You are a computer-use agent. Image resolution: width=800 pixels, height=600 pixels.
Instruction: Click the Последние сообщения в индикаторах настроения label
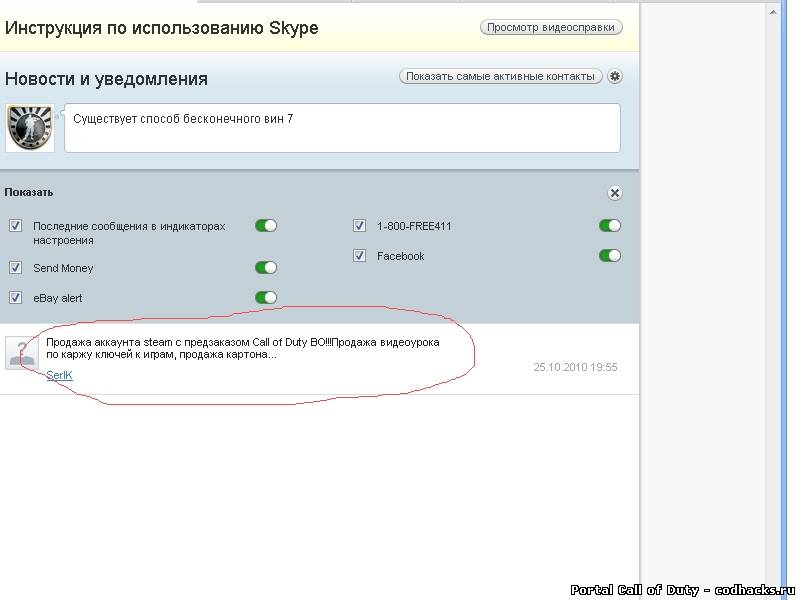tap(129, 233)
